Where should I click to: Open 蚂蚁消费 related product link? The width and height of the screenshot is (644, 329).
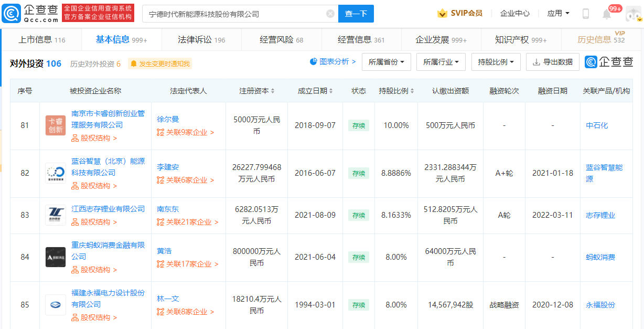(600, 257)
